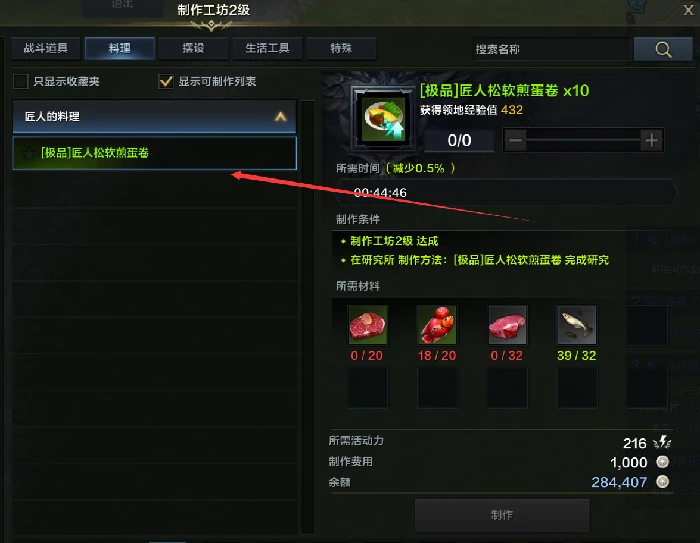Increase craft quantity with the plus button
700x543 pixels.
[x=651, y=141]
